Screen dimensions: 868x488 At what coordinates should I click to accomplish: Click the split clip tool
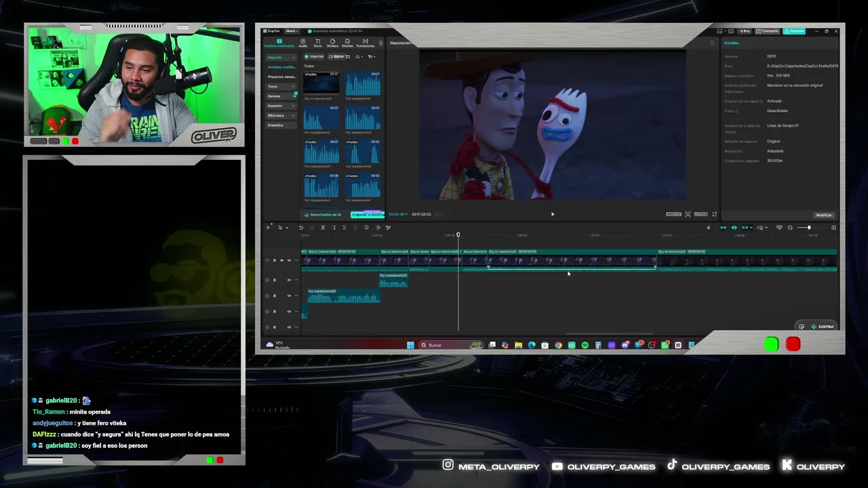[323, 228]
